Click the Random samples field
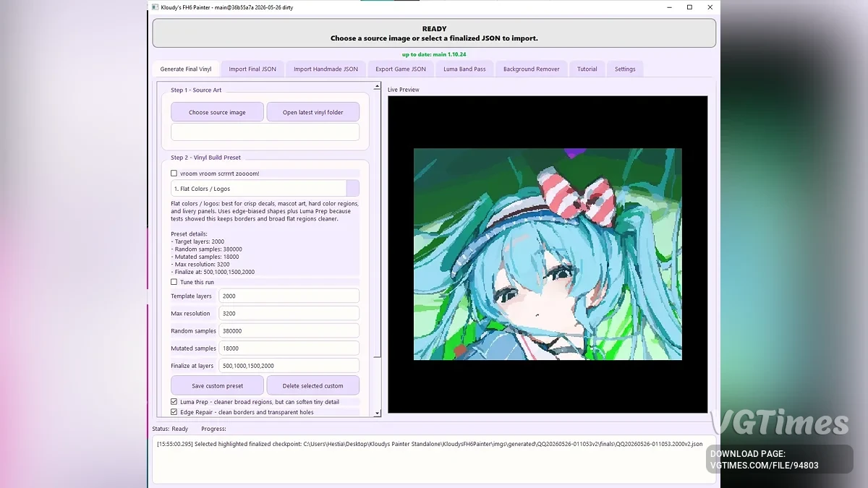Screen dimensions: 868x488 [289, 330]
